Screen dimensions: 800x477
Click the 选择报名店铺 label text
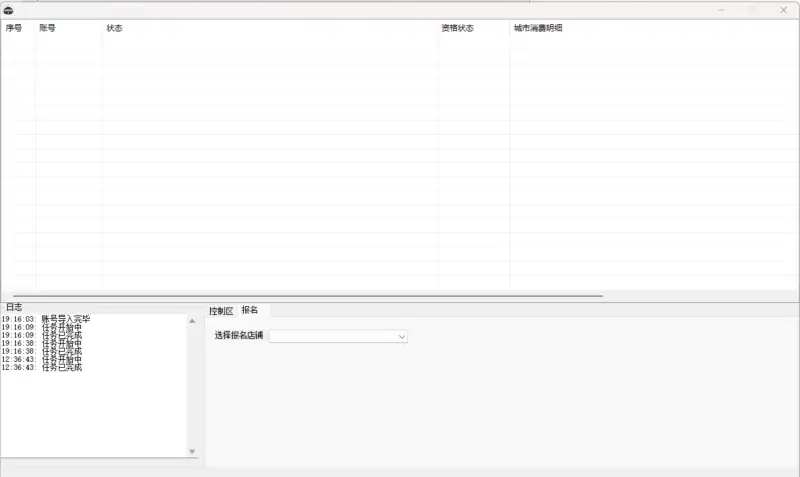point(239,336)
